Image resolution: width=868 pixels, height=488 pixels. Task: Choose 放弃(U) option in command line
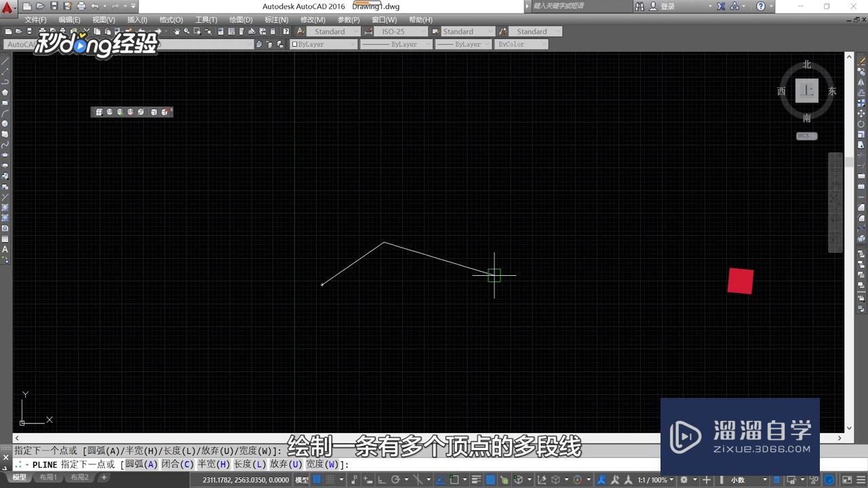(285, 464)
